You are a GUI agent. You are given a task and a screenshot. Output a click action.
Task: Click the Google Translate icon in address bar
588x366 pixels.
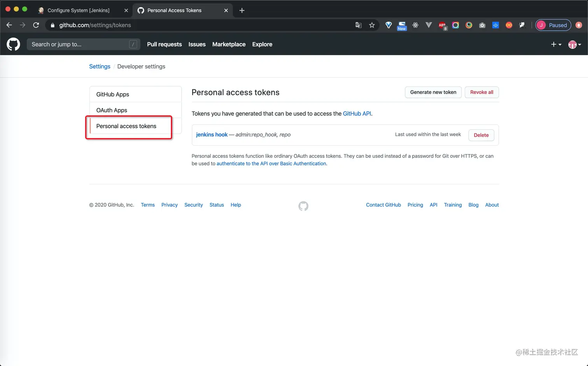point(359,25)
